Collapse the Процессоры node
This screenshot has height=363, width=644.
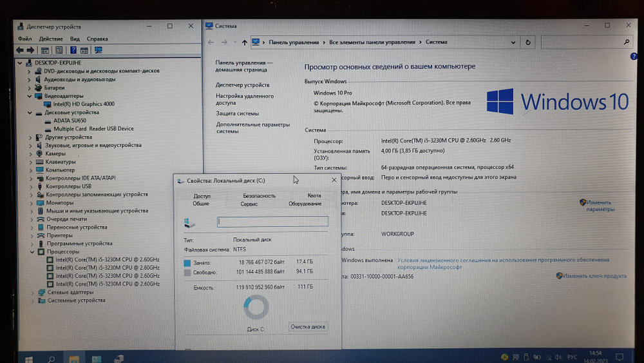point(32,251)
